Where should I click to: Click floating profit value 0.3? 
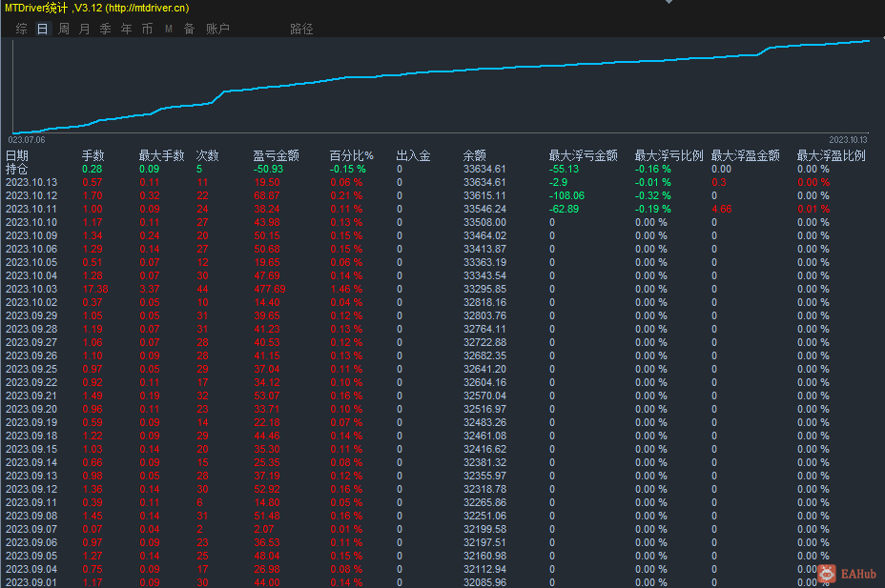tap(719, 182)
